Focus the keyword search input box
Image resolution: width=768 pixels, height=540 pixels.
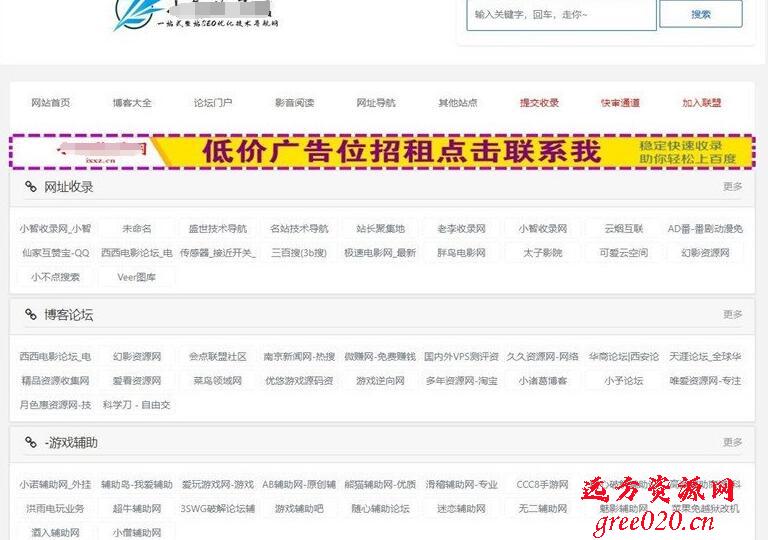click(x=562, y=15)
